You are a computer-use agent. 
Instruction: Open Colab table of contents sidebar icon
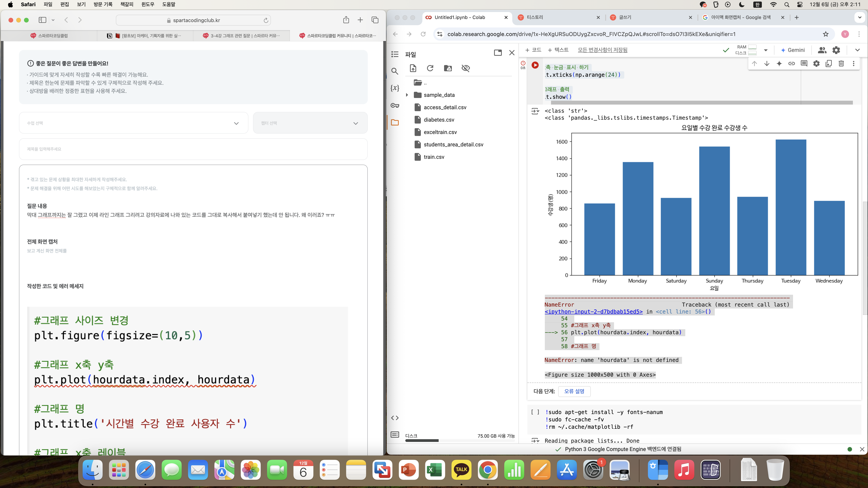coord(395,54)
